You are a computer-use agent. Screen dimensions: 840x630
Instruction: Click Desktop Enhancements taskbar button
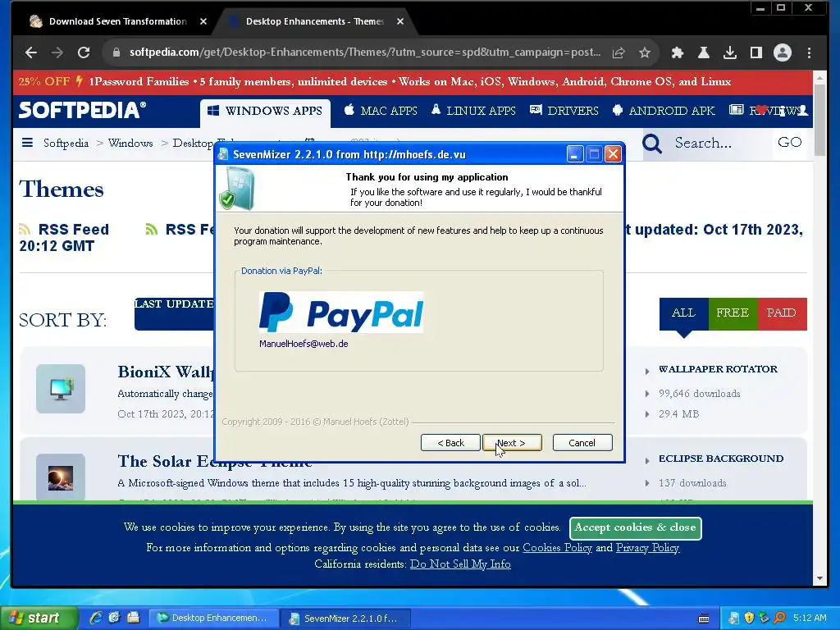click(213, 618)
